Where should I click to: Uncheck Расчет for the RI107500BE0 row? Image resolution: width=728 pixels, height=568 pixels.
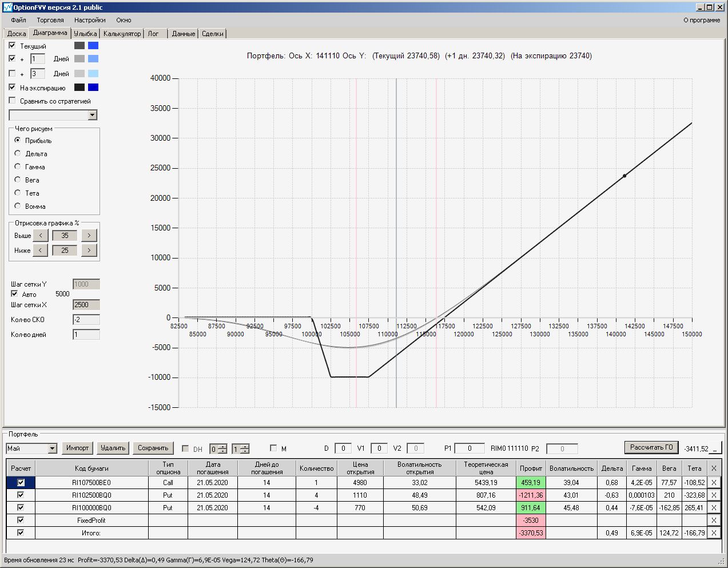pyautogui.click(x=21, y=483)
